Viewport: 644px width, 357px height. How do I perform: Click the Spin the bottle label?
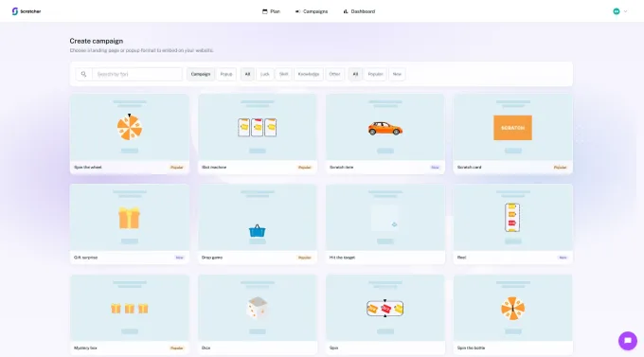pos(471,348)
